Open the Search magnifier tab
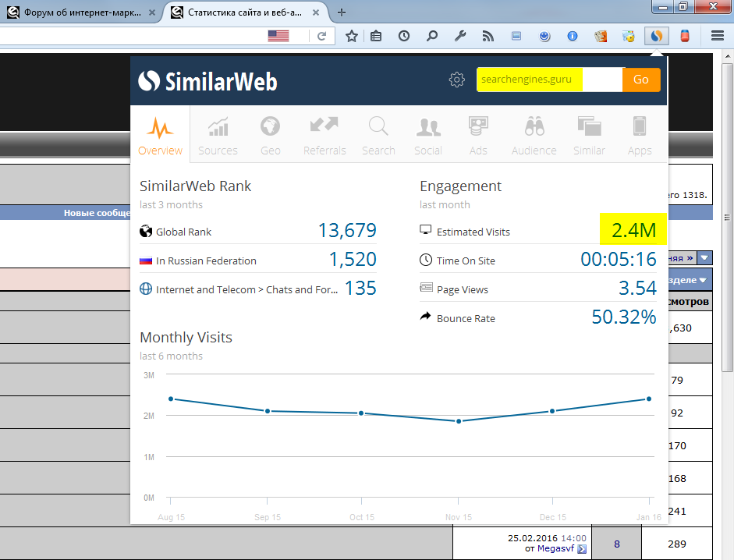The image size is (734, 560). 378,136
